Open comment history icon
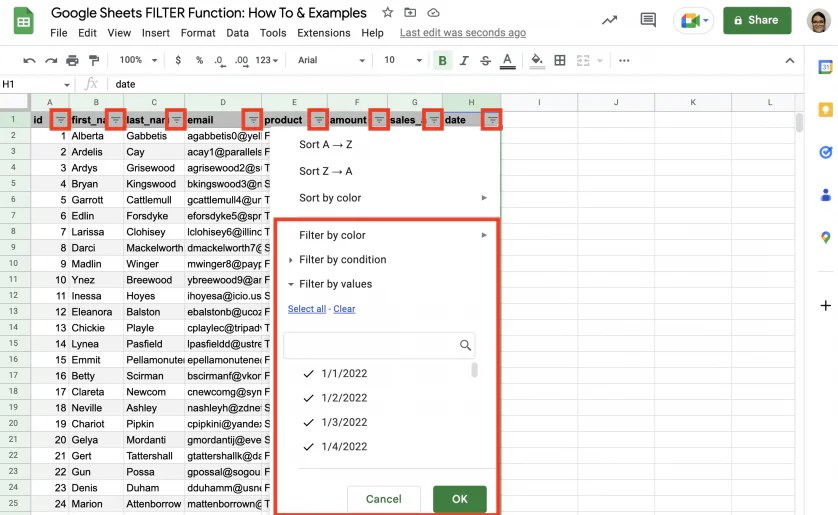Screen dimensions: 838x515 click(x=648, y=20)
